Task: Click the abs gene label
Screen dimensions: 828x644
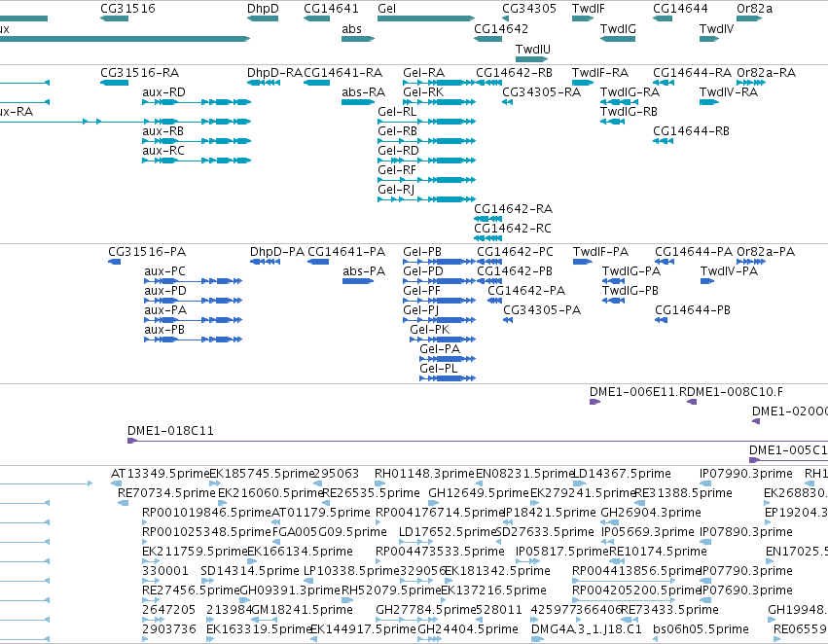Action: 351,29
